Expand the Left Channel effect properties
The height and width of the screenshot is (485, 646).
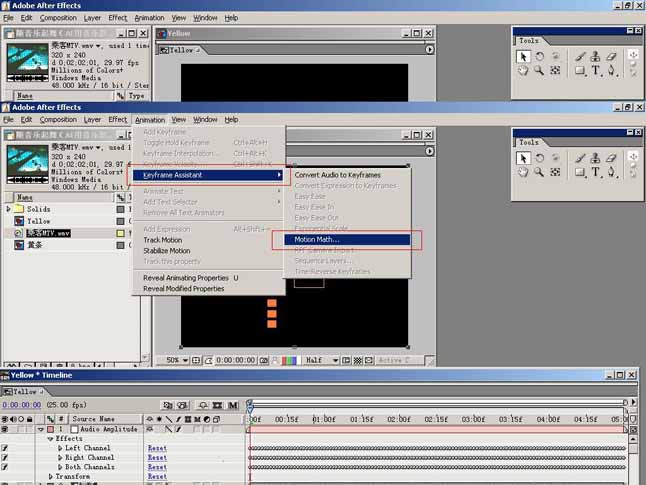coord(60,448)
